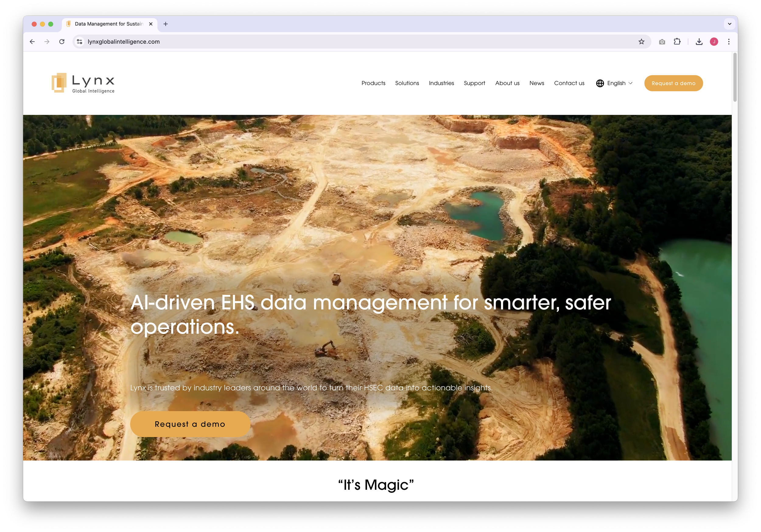This screenshot has height=532, width=761.
Task: Bookmark page with star icon
Action: 641,42
